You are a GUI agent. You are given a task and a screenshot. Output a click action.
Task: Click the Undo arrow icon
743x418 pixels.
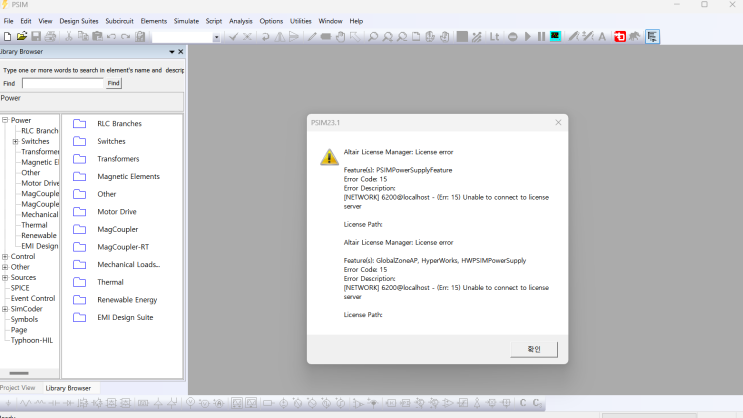click(111, 36)
